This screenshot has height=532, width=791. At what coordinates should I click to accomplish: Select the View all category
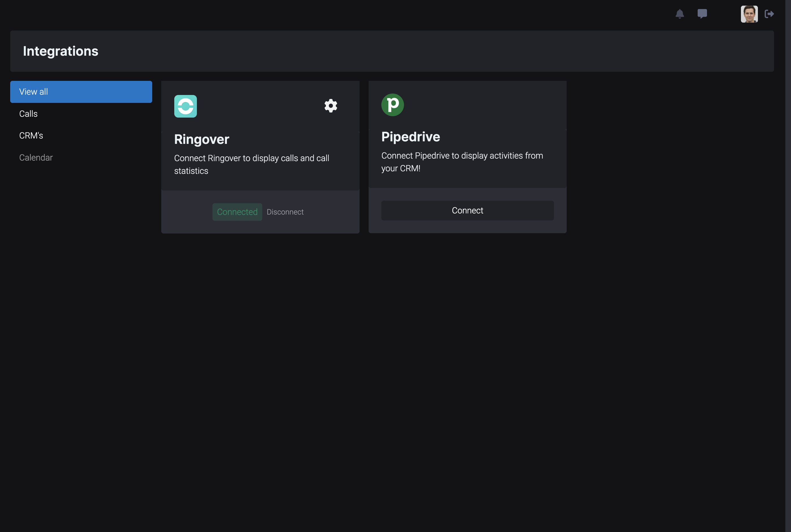pyautogui.click(x=81, y=92)
